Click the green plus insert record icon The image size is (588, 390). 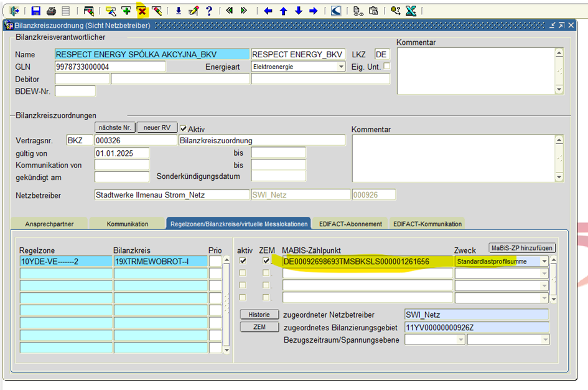[x=126, y=11]
